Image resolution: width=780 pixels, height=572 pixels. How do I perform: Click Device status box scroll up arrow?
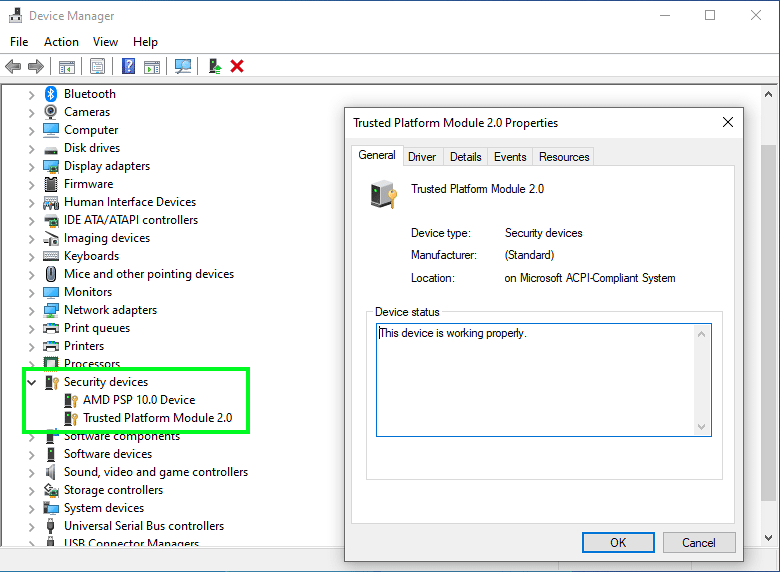[x=701, y=334]
